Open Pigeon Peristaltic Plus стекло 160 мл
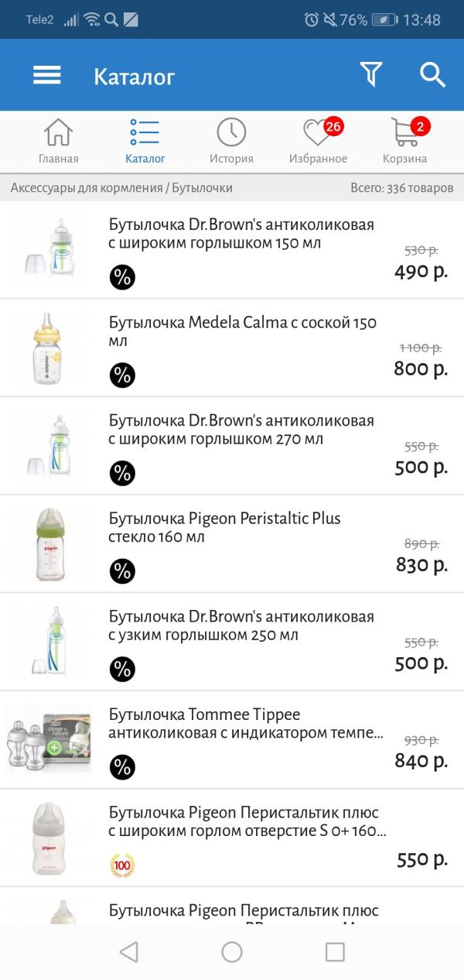The image size is (464, 980). tap(232, 544)
